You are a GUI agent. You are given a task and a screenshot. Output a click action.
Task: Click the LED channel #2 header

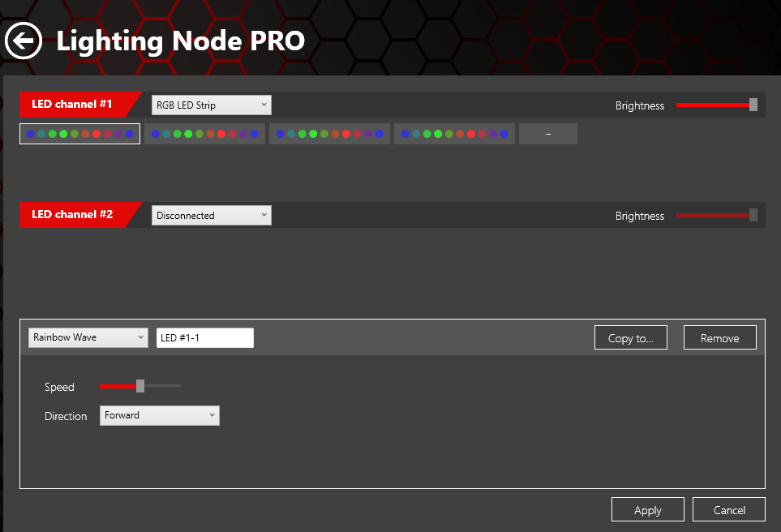[73, 215]
